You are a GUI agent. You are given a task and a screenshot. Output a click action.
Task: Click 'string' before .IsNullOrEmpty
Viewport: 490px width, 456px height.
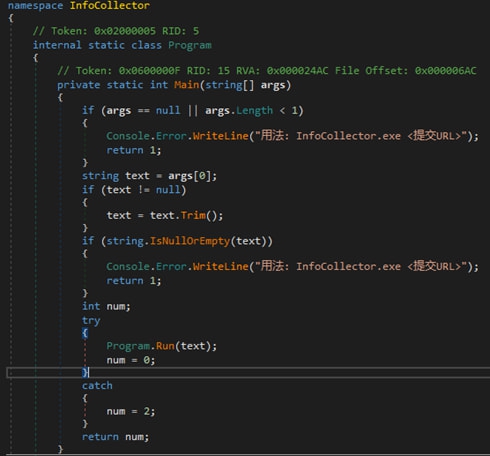pyautogui.click(x=125, y=241)
